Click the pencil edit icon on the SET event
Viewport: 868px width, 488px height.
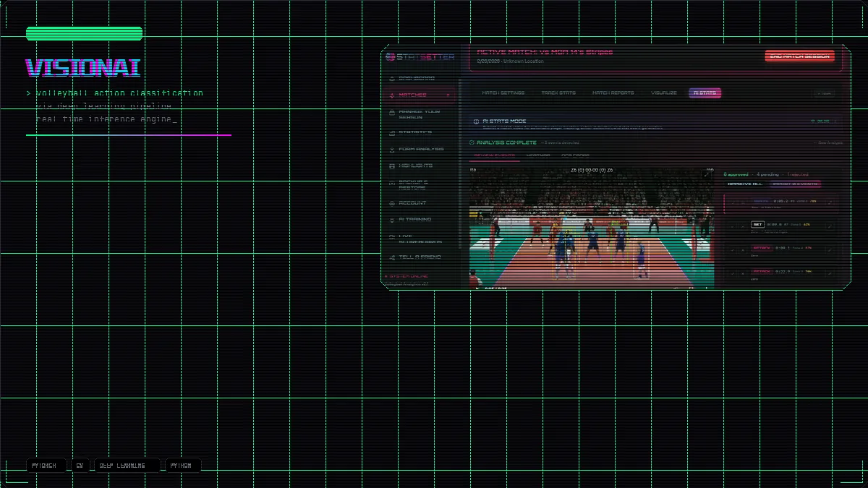(830, 226)
